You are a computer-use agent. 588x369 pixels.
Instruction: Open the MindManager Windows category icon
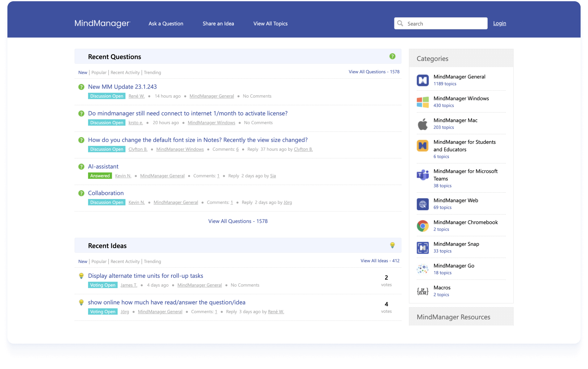coord(422,102)
